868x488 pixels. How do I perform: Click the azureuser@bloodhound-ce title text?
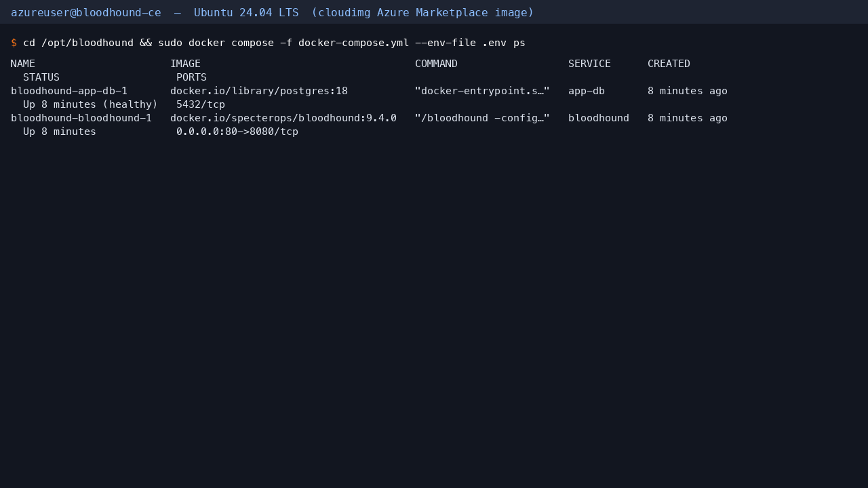[86, 12]
